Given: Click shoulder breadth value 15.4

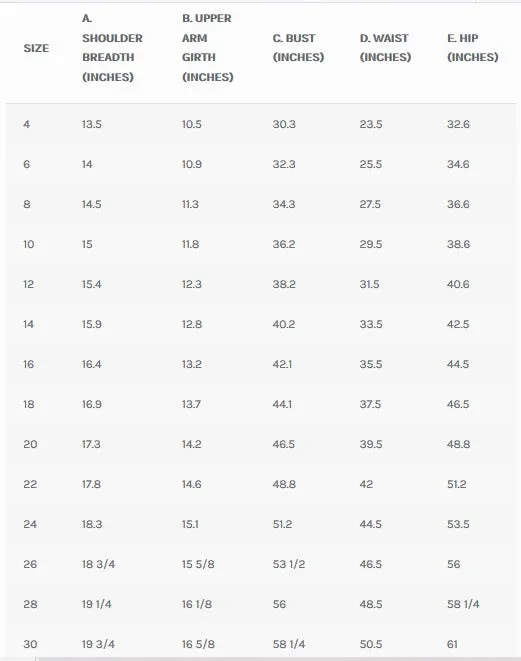Looking at the screenshot, I should [91, 284].
